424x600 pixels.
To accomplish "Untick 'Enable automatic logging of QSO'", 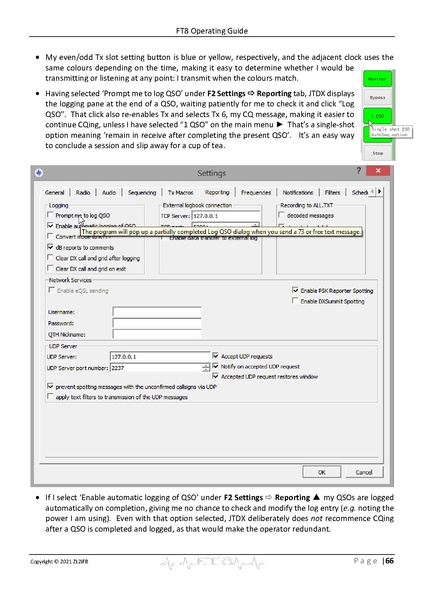I will (x=50, y=225).
